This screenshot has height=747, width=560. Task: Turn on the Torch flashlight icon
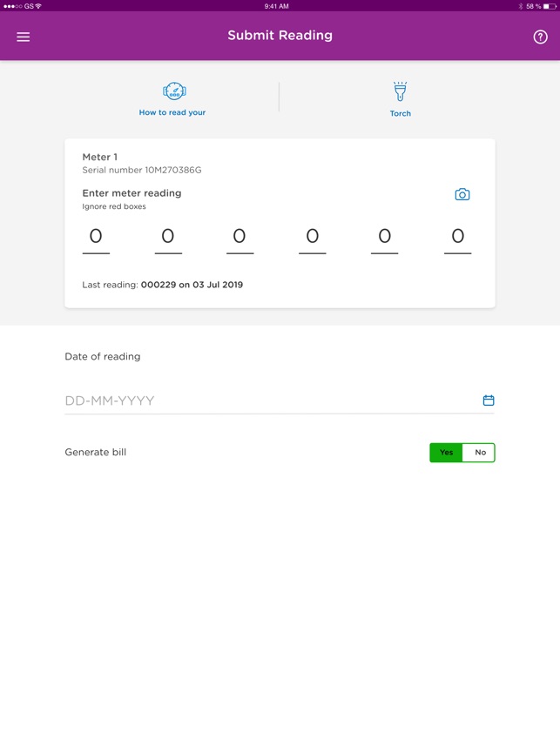tap(400, 91)
